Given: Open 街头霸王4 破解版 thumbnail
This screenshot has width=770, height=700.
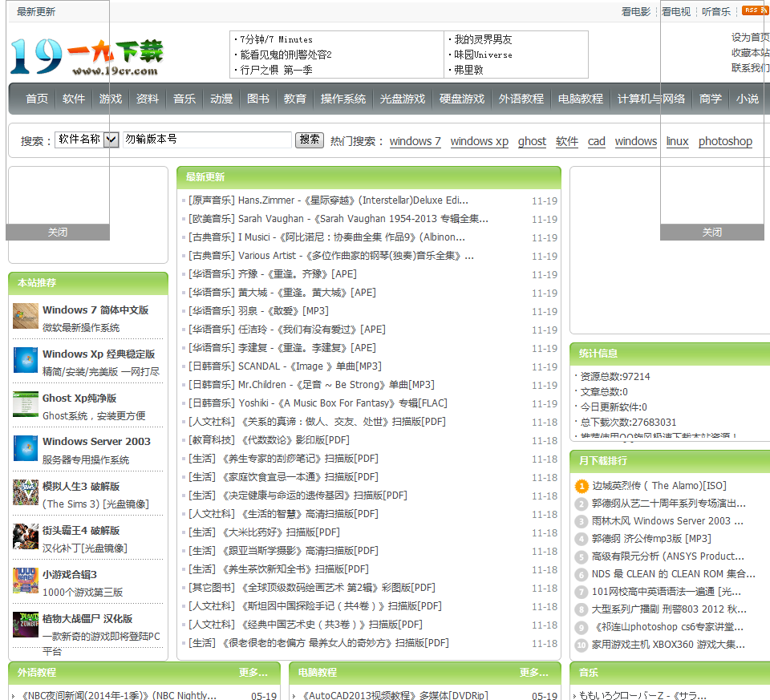Looking at the screenshot, I should pos(26,536).
